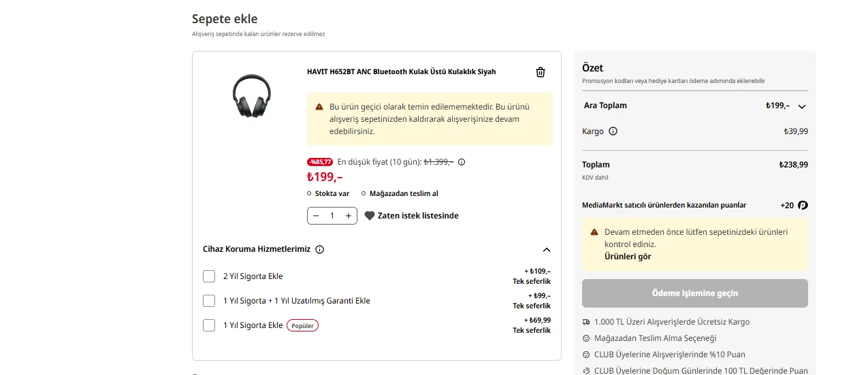
Task: Open the headphone product thumbnail
Action: point(252,95)
